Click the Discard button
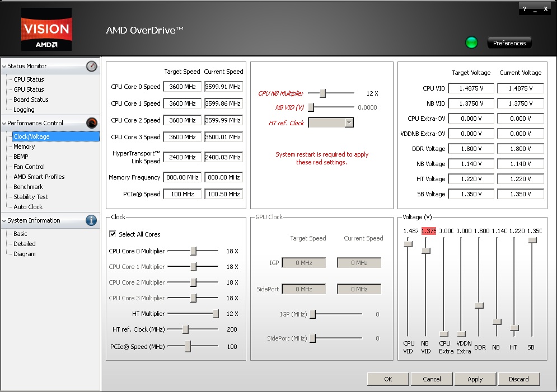Image resolution: width=557 pixels, height=392 pixels. (519, 379)
